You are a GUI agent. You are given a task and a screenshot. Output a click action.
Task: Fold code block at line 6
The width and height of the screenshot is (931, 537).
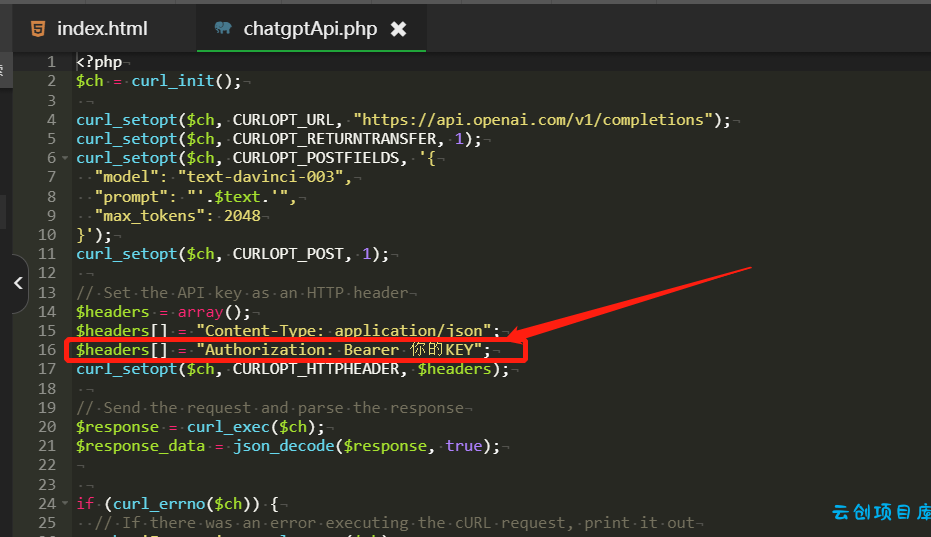click(65, 158)
